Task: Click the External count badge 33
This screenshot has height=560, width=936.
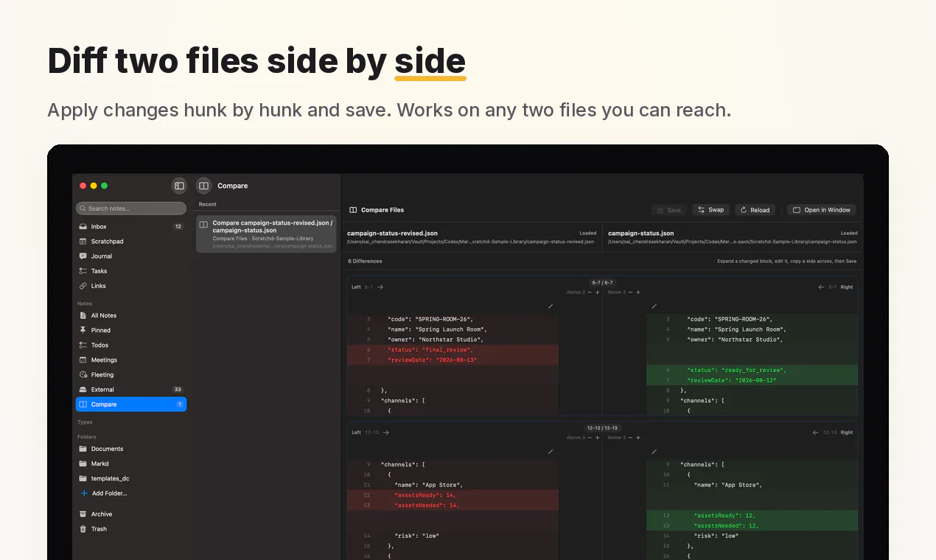Action: [x=177, y=389]
